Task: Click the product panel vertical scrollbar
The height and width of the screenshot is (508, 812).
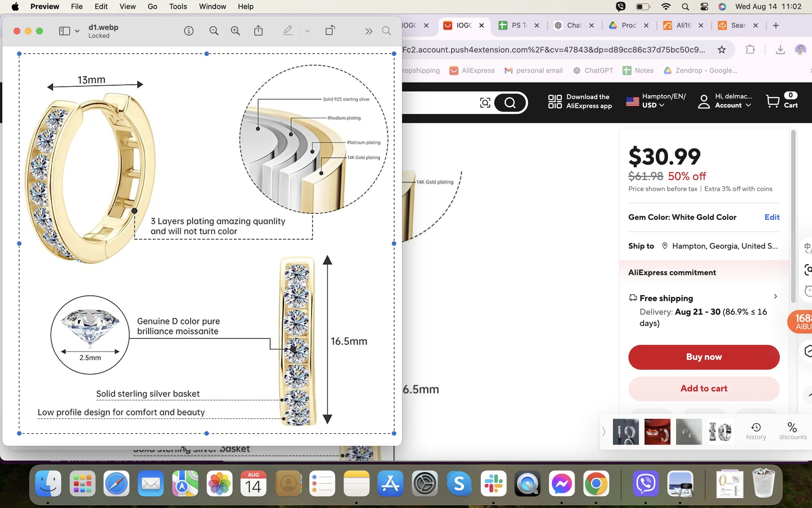Action: (x=793, y=215)
